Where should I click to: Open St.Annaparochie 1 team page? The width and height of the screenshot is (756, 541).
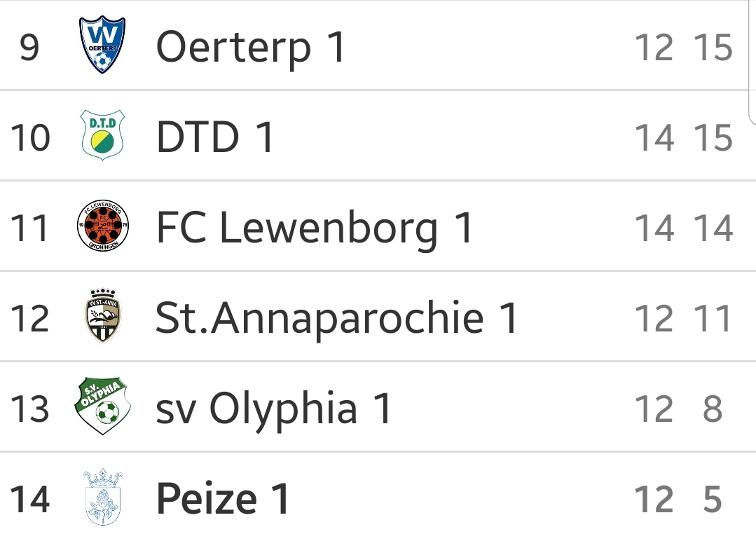336,318
